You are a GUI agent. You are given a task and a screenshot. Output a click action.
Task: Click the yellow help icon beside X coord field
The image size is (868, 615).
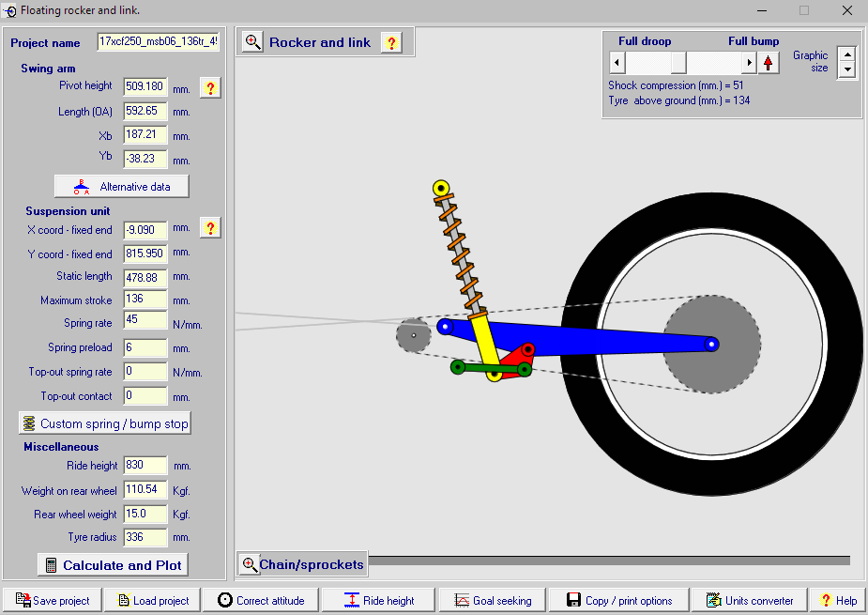click(210, 228)
